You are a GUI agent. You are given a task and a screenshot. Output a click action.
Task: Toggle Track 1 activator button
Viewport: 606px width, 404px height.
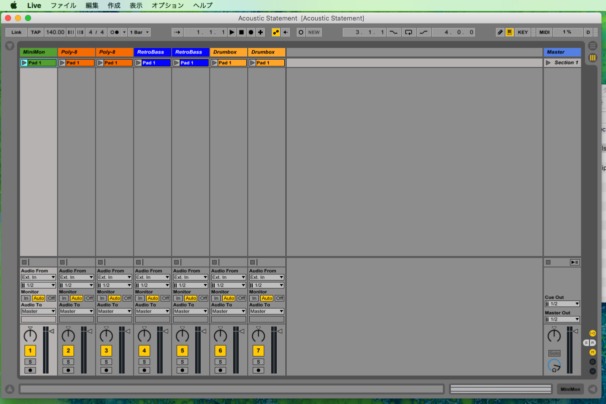[30, 351]
